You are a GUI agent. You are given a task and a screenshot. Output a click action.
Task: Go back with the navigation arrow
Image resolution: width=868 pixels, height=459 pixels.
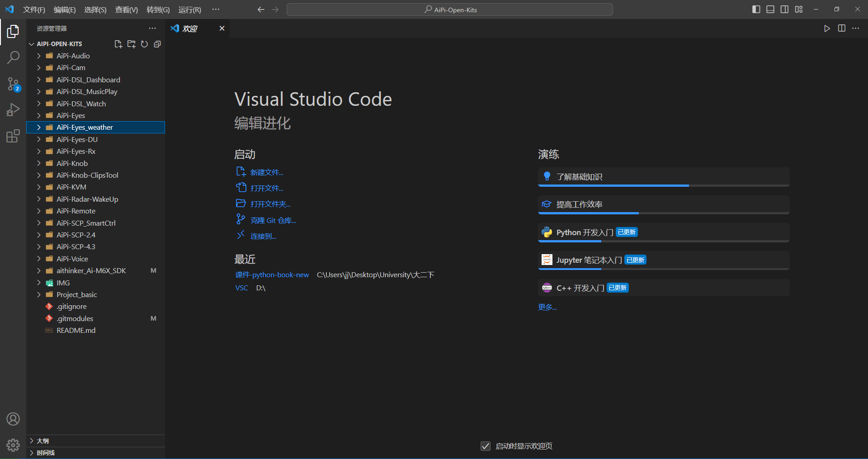[261, 9]
